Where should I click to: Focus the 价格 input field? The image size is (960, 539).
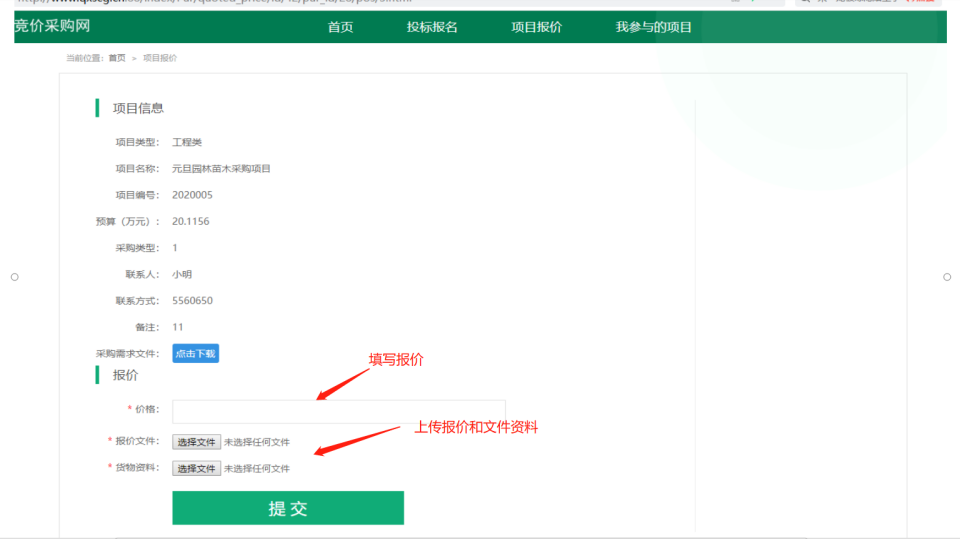pos(339,412)
